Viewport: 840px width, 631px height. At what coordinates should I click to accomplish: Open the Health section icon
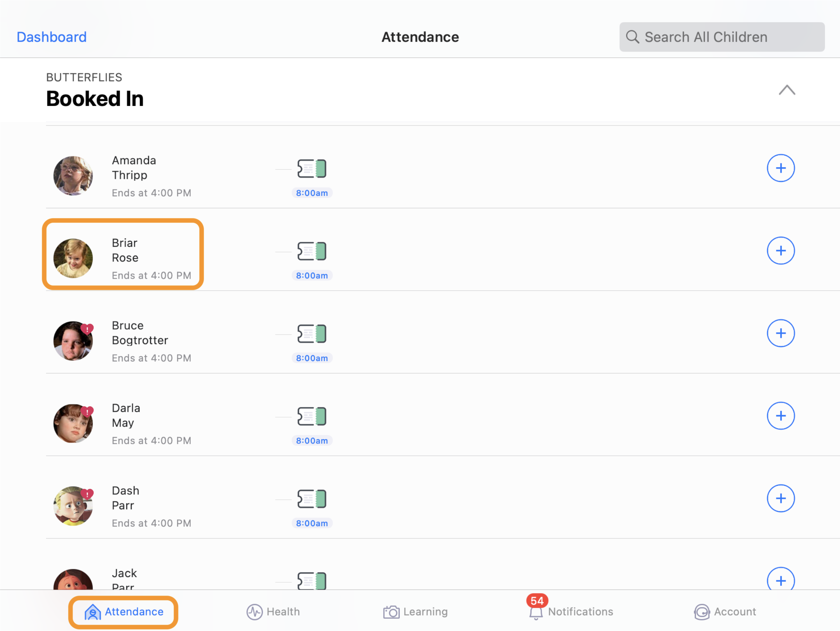click(x=254, y=612)
